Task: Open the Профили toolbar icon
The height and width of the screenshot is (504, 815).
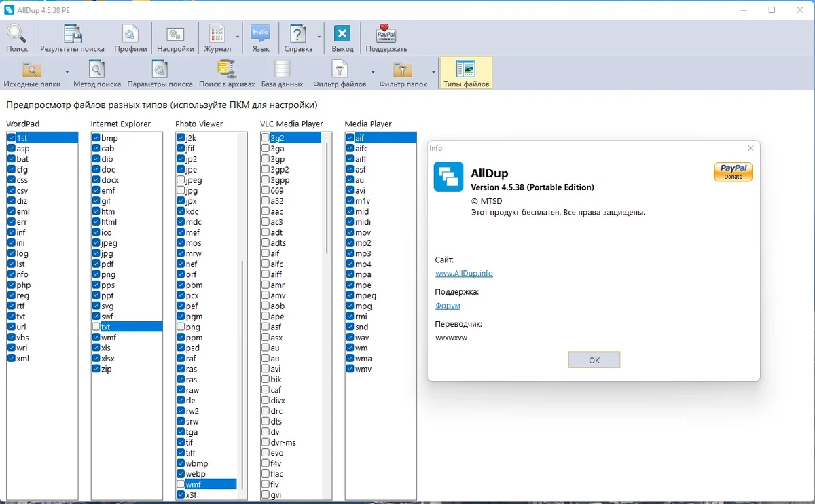Action: point(130,39)
